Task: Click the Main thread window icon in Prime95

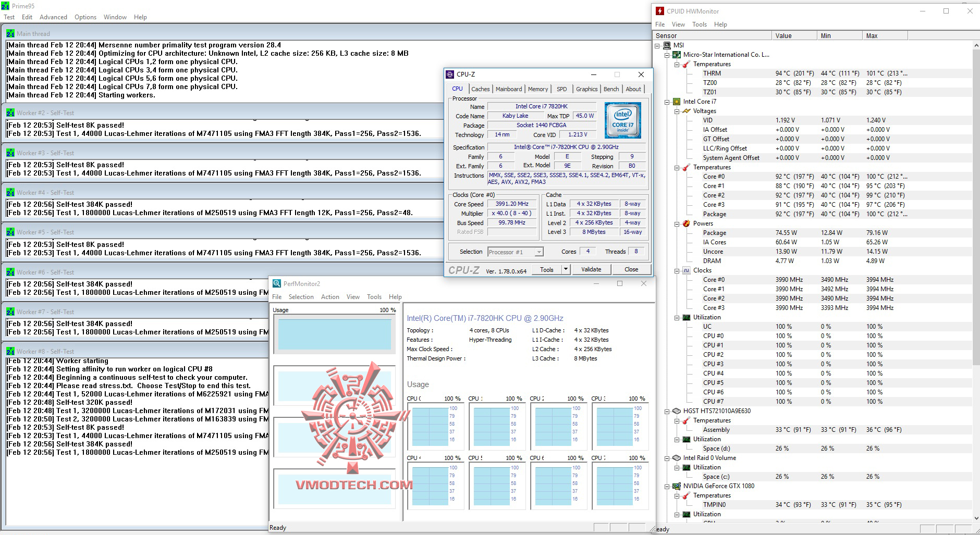Action: click(10, 33)
